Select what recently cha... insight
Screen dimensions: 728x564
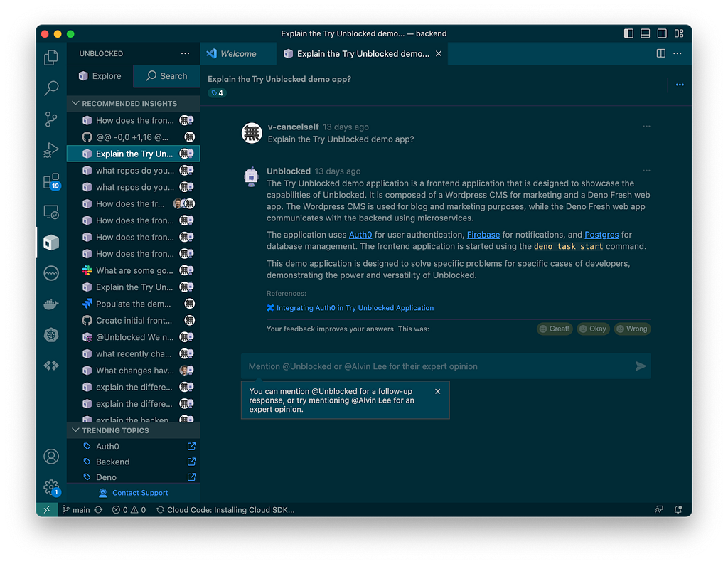133,354
